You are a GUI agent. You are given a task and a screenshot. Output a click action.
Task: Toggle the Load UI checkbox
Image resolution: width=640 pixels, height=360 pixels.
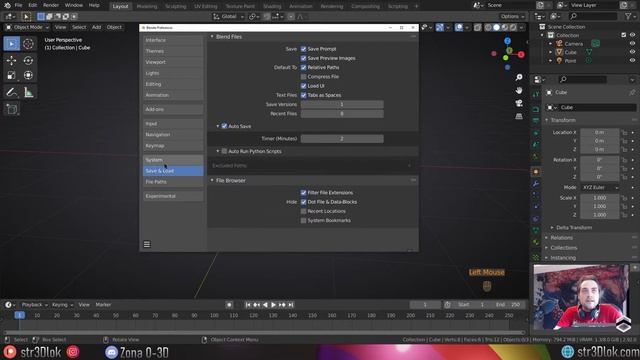pos(303,86)
